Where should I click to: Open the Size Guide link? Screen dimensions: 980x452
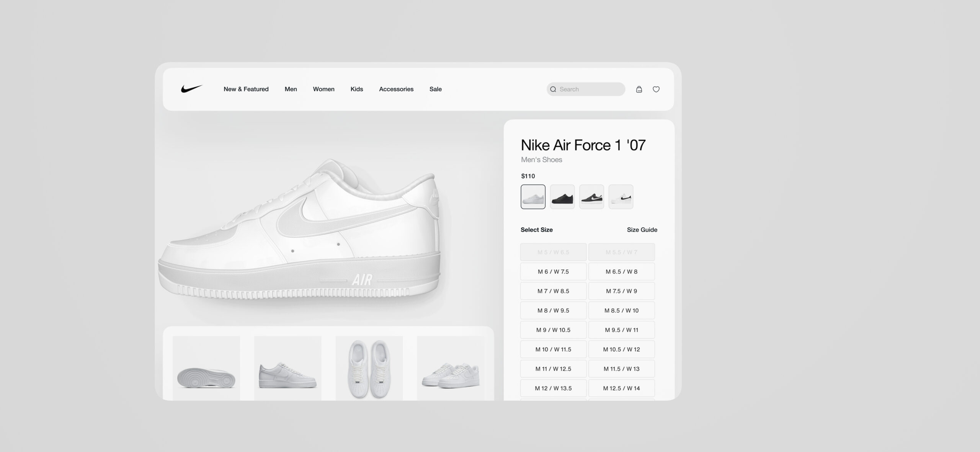[x=642, y=230]
